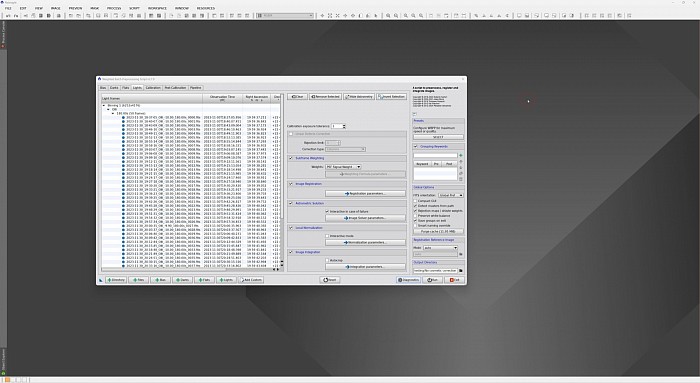This screenshot has width=700, height=383.
Task: Toggle the Local Normalization checkbox
Action: [291, 228]
